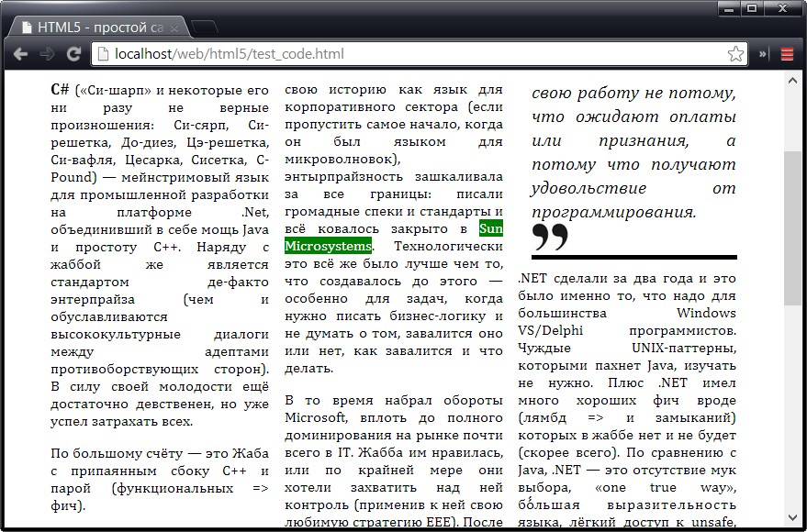This screenshot has width=807, height=532.
Task: Grab the vertical scrollbar thumb
Action: pos(792,228)
